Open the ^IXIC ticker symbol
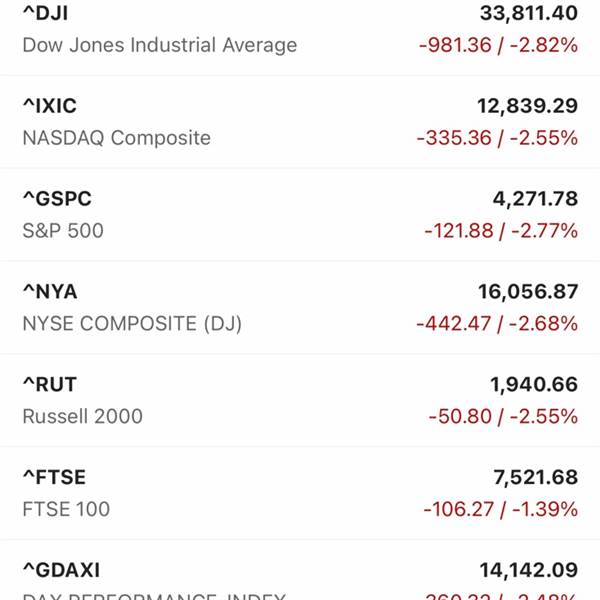Image resolution: width=600 pixels, height=600 pixels. click(50, 106)
